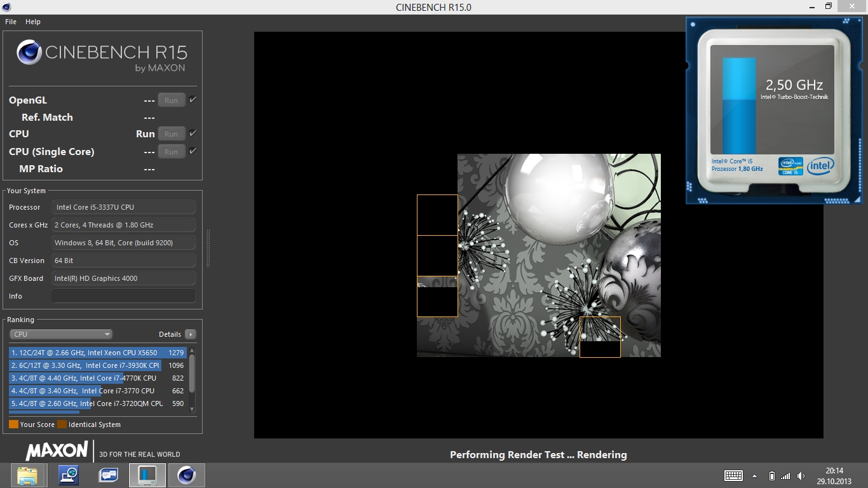Open File Explorer from the taskbar
The image size is (868, 488).
pyautogui.click(x=28, y=475)
